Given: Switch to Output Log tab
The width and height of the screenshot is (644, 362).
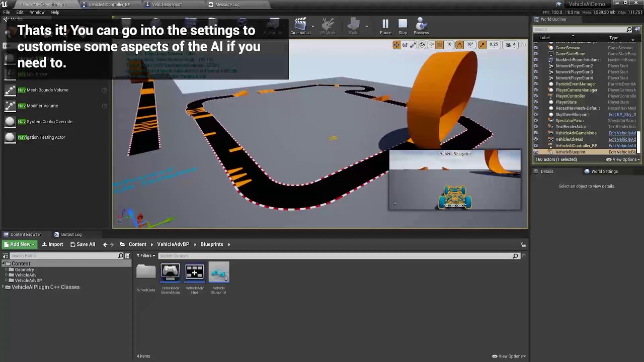Looking at the screenshot, I should [x=71, y=234].
